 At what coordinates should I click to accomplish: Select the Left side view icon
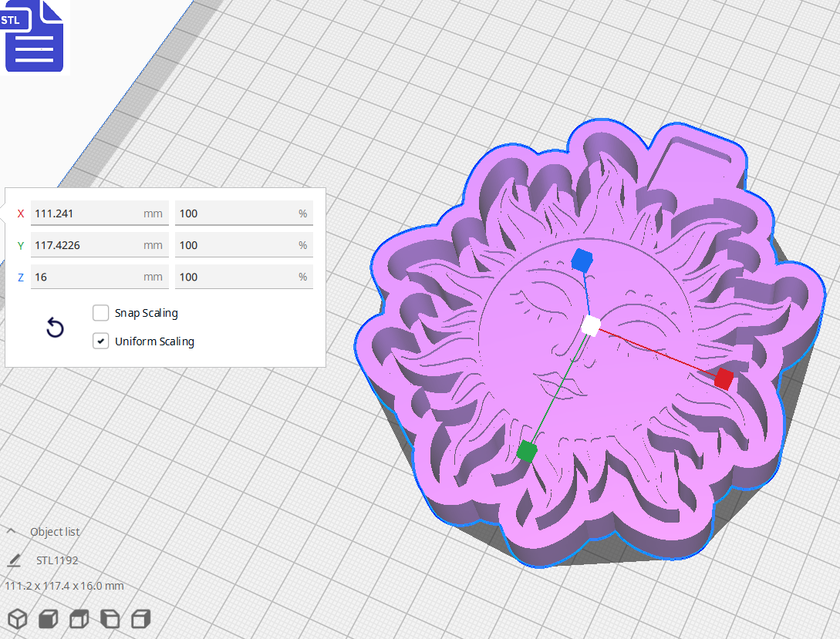(x=109, y=618)
